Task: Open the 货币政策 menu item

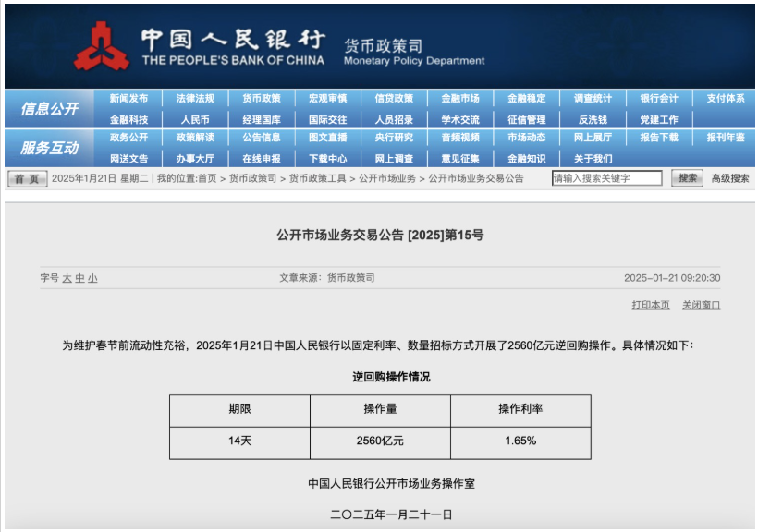Action: pyautogui.click(x=262, y=99)
